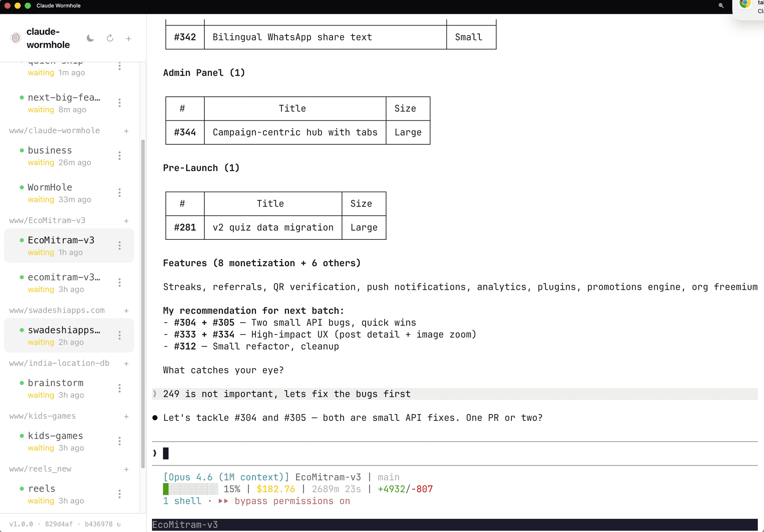Click update icon beside build hash b436978

pos(118,524)
